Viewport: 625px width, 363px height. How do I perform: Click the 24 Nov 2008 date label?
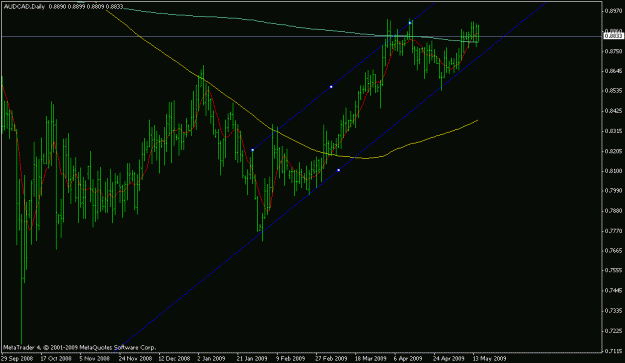pos(135,358)
